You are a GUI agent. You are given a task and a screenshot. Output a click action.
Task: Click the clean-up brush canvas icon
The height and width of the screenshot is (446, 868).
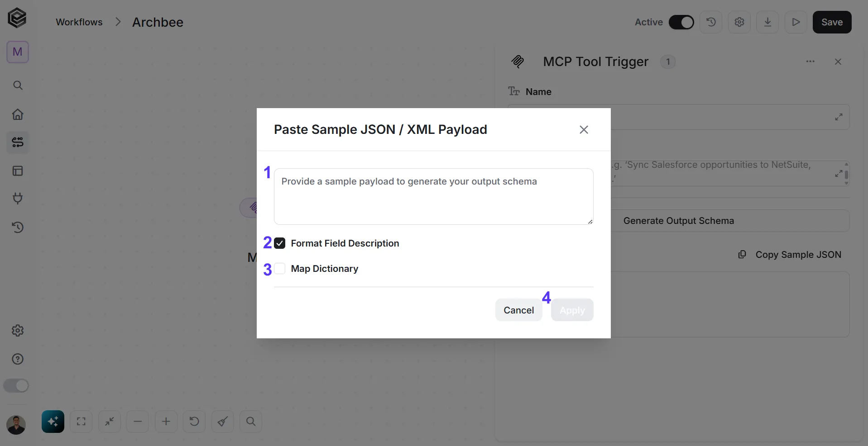point(222,422)
